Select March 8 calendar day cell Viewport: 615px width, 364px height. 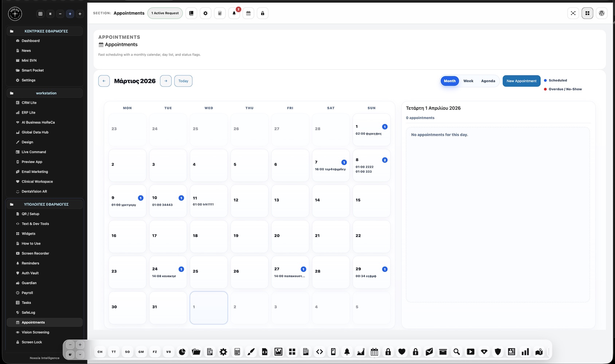click(371, 166)
